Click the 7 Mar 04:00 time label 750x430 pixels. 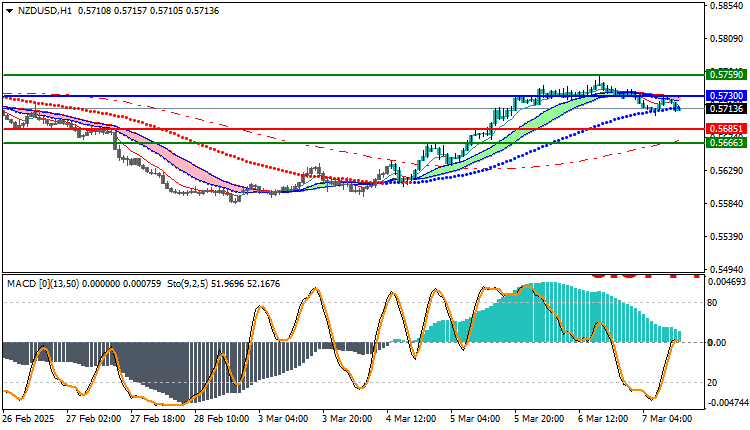tap(667, 419)
